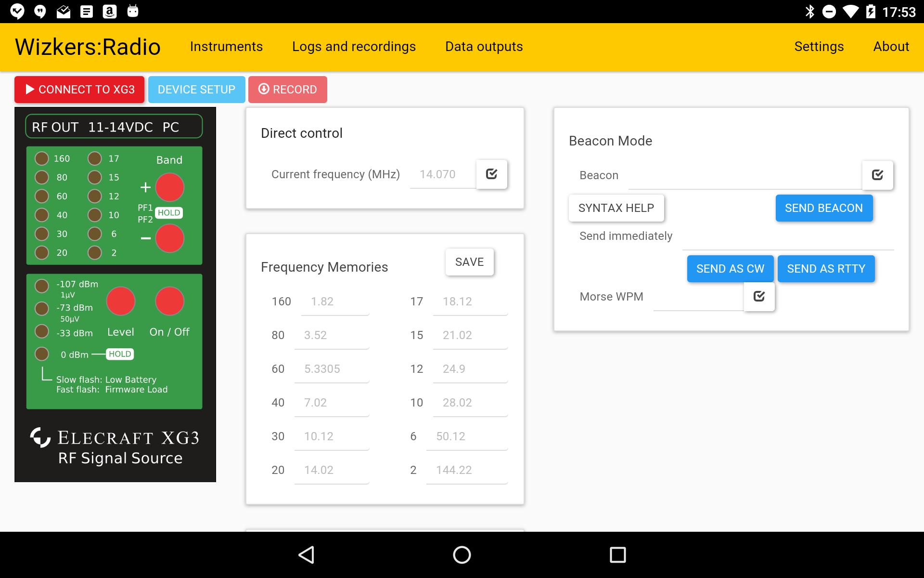This screenshot has width=924, height=578.
Task: Edit the 30 band memory field
Action: pyautogui.click(x=332, y=436)
